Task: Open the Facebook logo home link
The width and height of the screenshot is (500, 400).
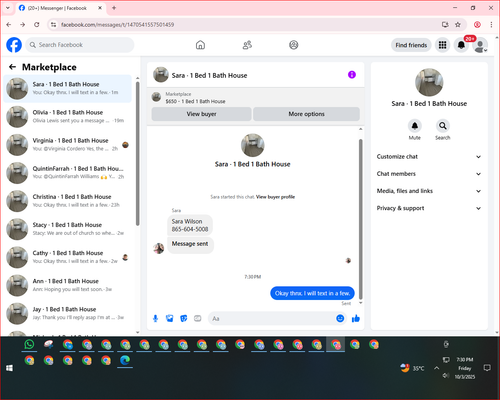Action: pyautogui.click(x=14, y=45)
